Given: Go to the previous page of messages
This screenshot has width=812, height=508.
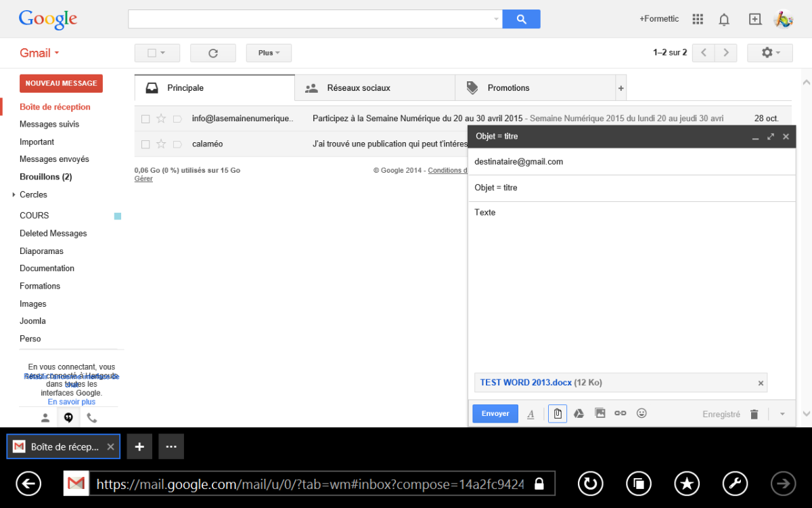Looking at the screenshot, I should (x=704, y=52).
